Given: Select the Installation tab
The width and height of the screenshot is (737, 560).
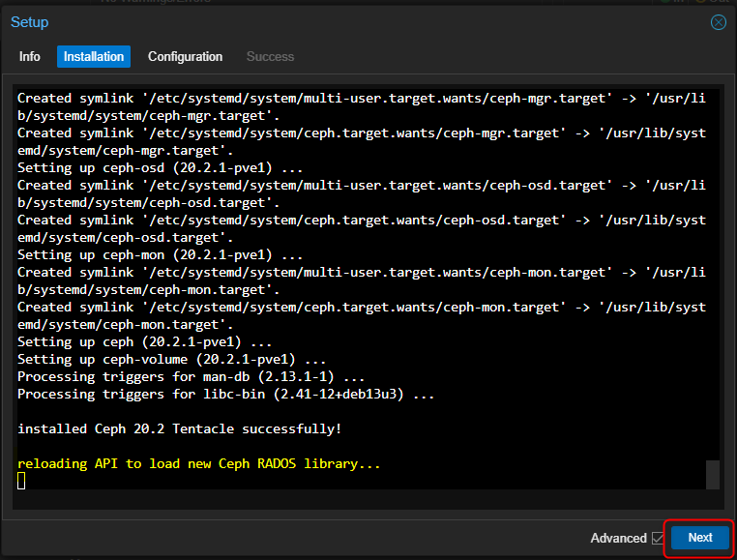Looking at the screenshot, I should point(94,56).
